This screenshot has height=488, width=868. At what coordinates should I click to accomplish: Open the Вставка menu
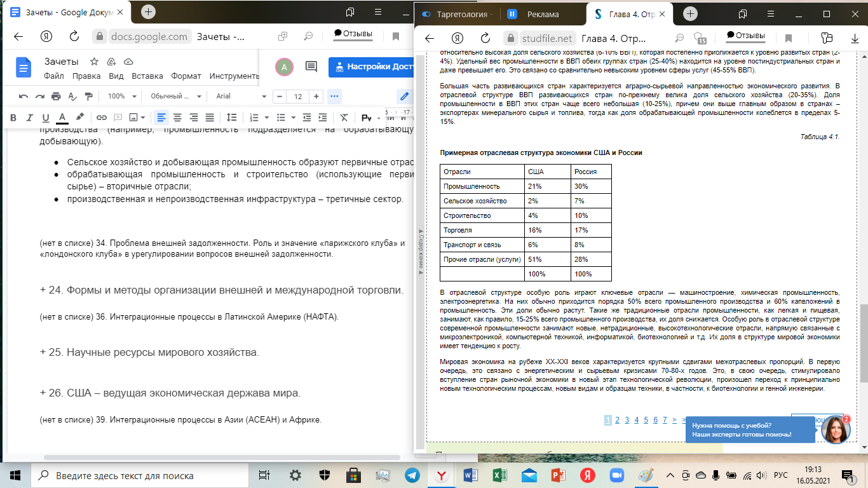(x=147, y=76)
